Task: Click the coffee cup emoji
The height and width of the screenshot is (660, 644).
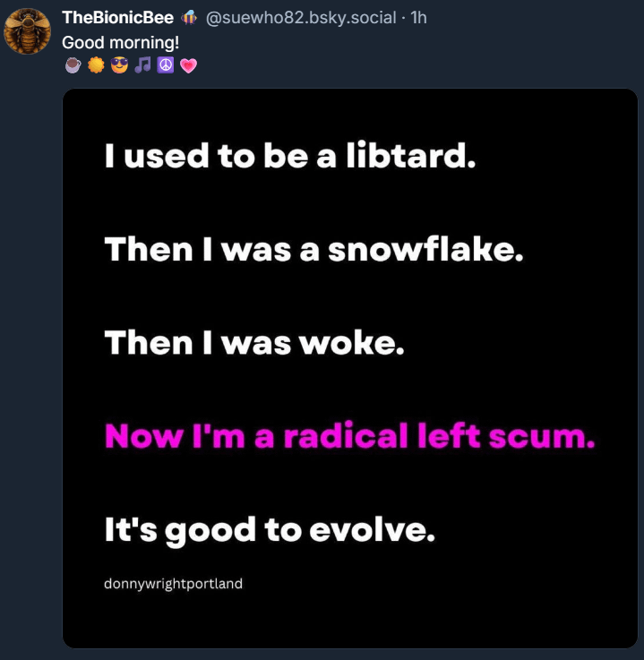Action: pyautogui.click(x=73, y=65)
